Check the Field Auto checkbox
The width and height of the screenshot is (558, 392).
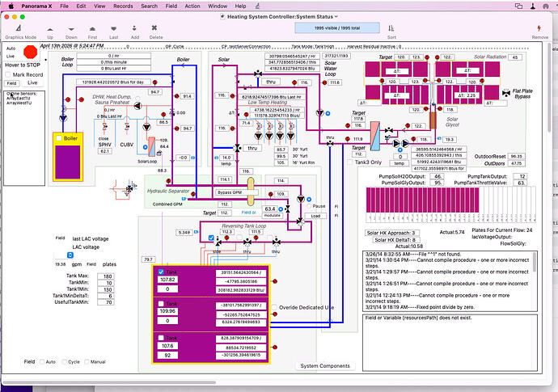coord(42,362)
